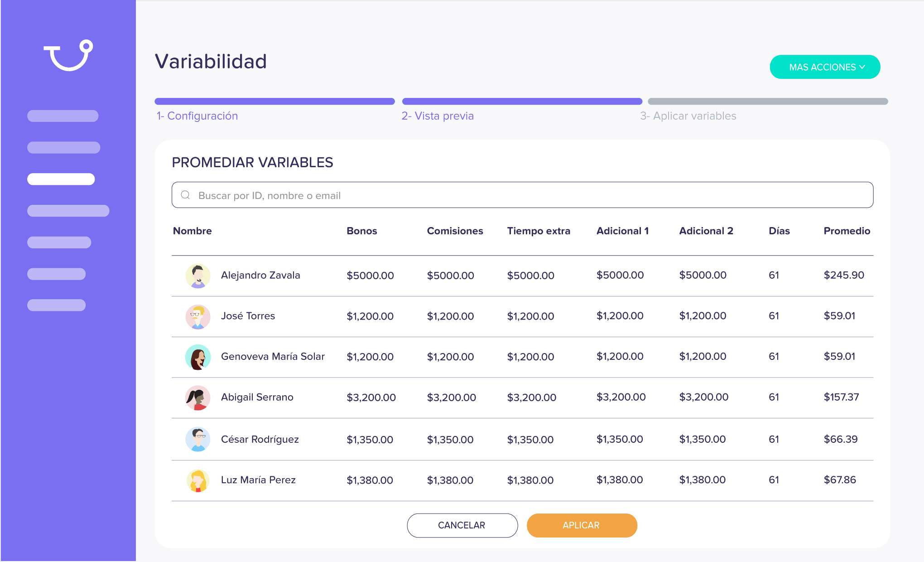The height and width of the screenshot is (562, 924).
Task: Click Genoveva María Solar's avatar
Action: pyautogui.click(x=198, y=357)
